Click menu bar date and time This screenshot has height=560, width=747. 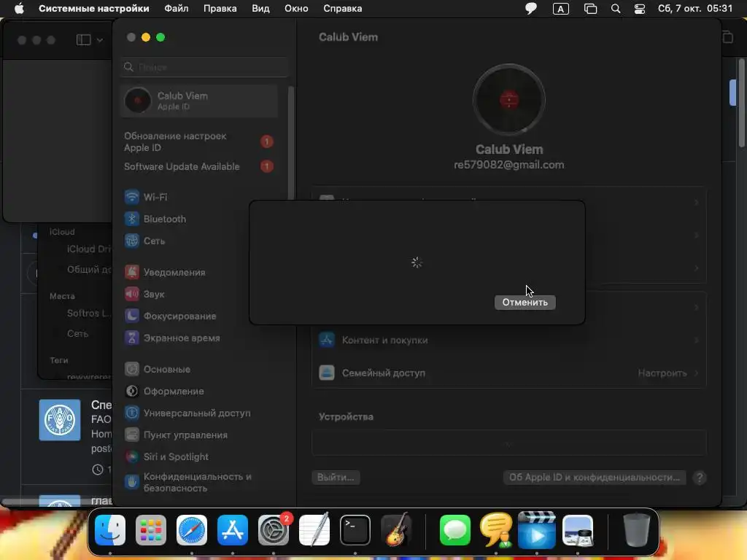695,9
